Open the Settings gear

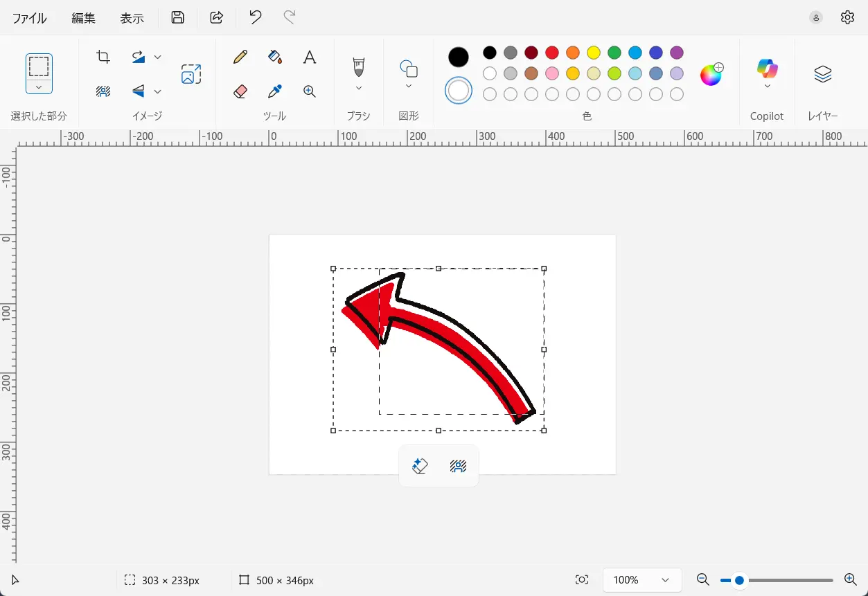coord(847,18)
